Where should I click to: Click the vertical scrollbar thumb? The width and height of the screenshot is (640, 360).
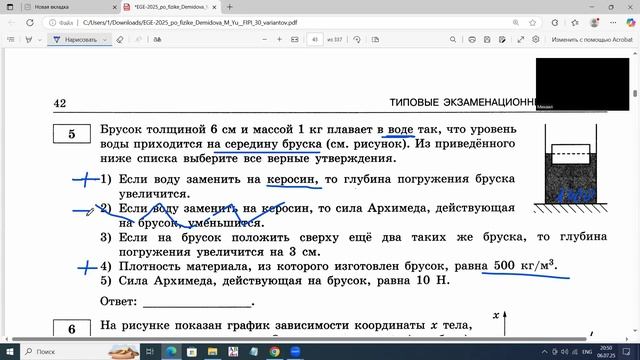point(635,93)
